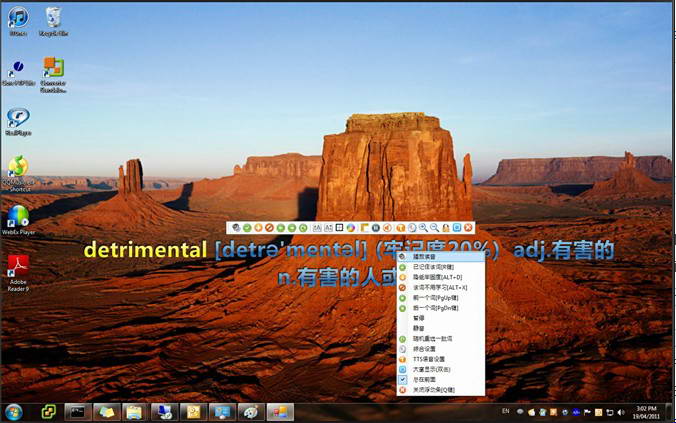Click the padlock icon in floating toolbar
This screenshot has width=676, height=423.
445,228
